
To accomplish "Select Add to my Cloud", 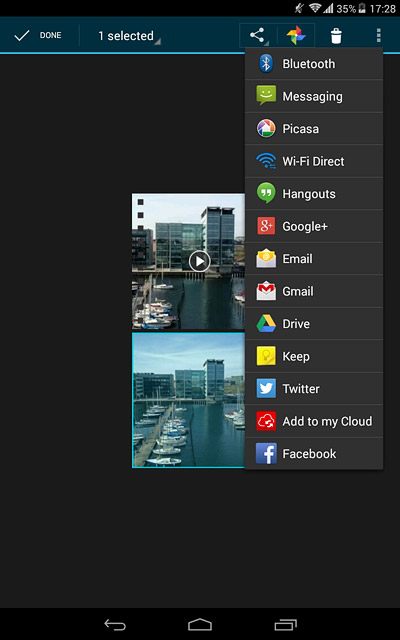I will [x=314, y=421].
